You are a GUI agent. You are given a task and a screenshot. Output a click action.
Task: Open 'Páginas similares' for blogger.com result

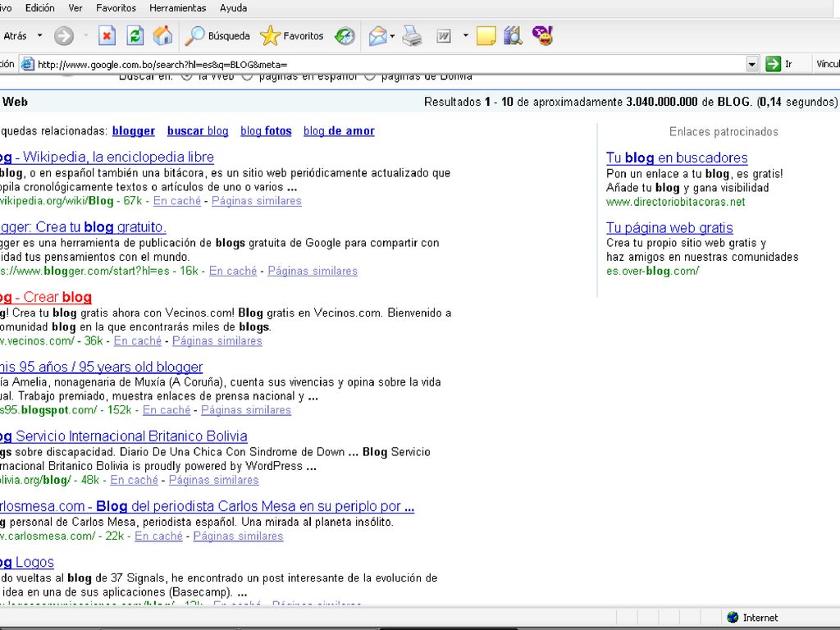[313, 271]
